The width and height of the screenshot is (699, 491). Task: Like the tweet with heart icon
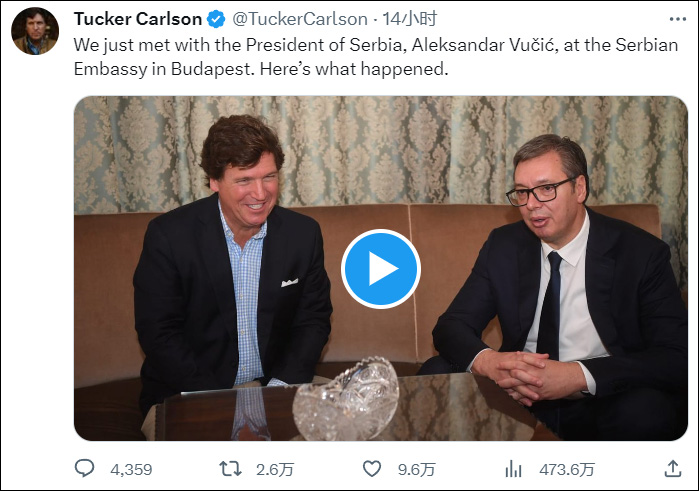point(372,468)
